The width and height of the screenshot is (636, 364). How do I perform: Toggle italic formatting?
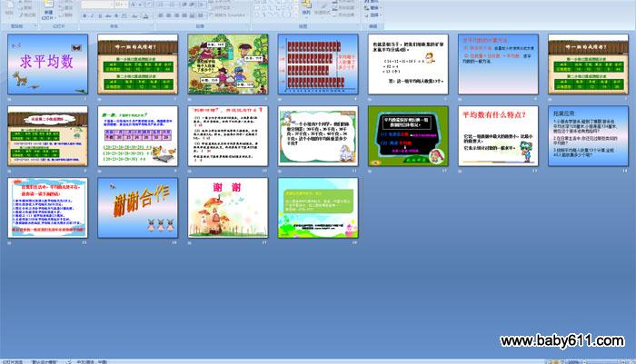(x=92, y=15)
